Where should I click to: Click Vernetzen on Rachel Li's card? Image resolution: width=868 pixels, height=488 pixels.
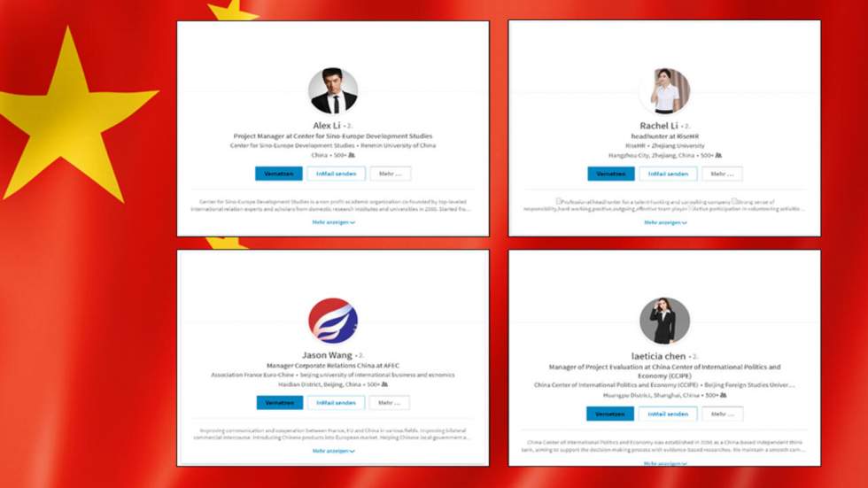click(610, 174)
